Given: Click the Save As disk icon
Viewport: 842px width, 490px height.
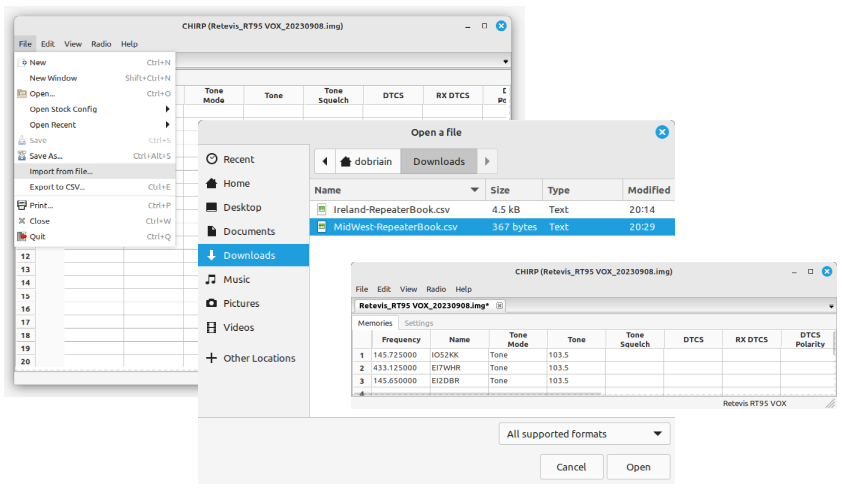Looking at the screenshot, I should point(22,156).
